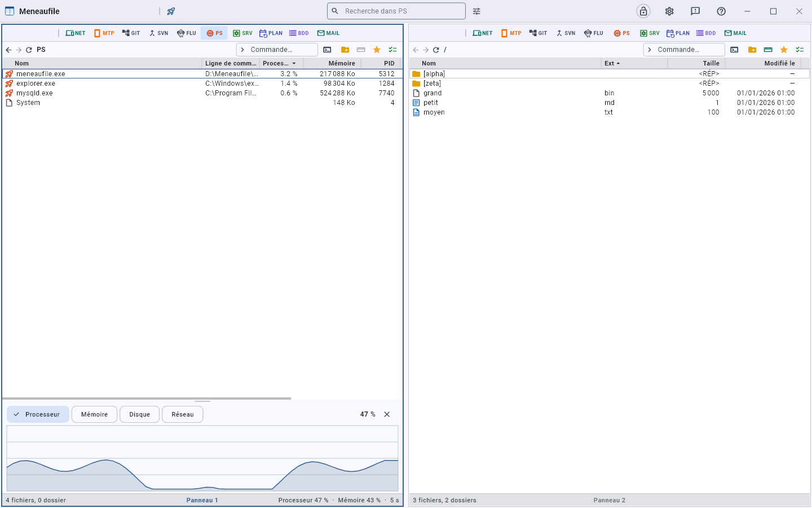The width and height of the screenshot is (812, 508).
Task: Click the horizontal scrollbar in left panel
Action: pyautogui.click(x=147, y=398)
